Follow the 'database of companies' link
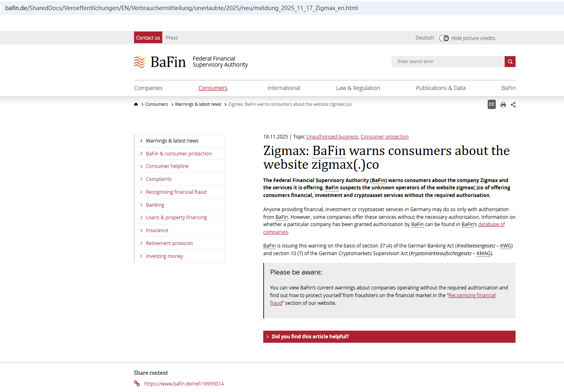This screenshot has height=392, width=564. [x=491, y=224]
